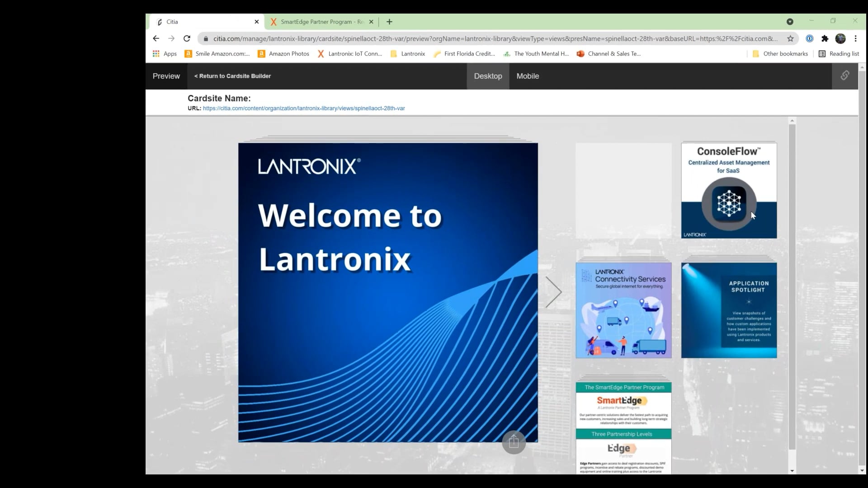Click Return to Cardsite Builder
The width and height of the screenshot is (868, 488).
tap(232, 76)
